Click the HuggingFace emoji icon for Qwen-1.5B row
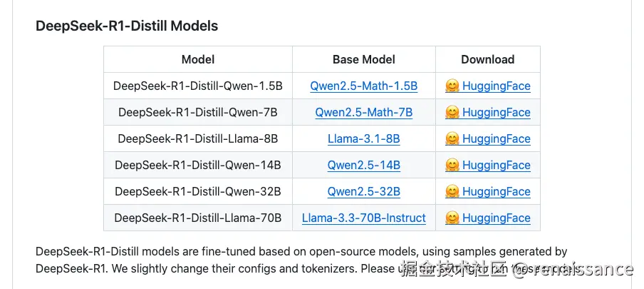 [x=452, y=86]
